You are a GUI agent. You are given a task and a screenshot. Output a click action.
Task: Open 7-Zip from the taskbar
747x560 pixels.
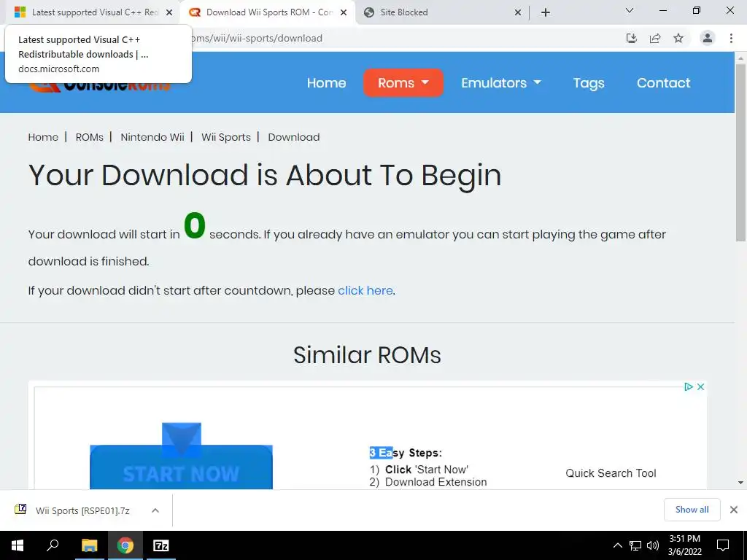click(161, 545)
